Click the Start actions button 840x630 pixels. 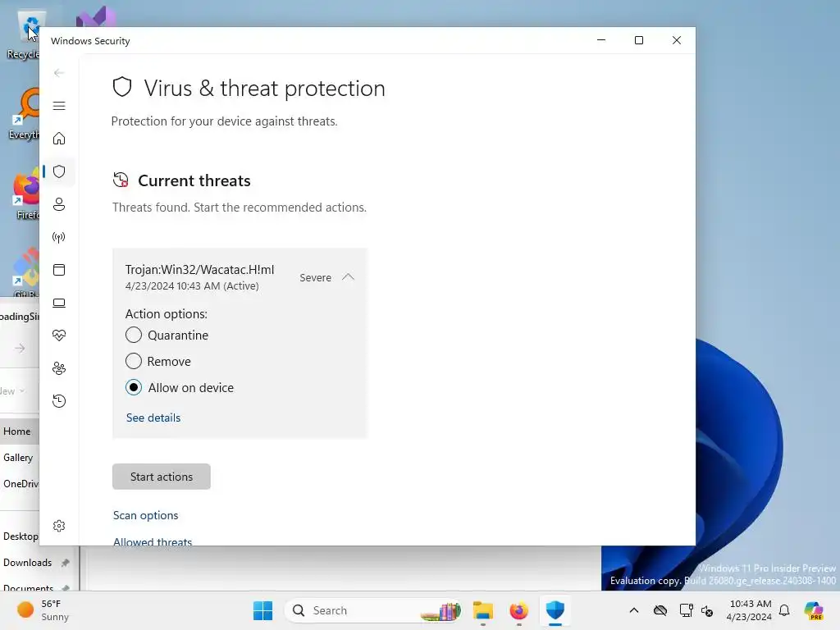coord(162,477)
